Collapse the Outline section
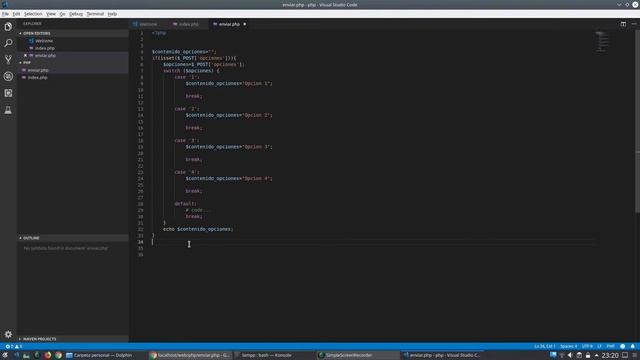This screenshot has height=360, width=640. [73, 238]
